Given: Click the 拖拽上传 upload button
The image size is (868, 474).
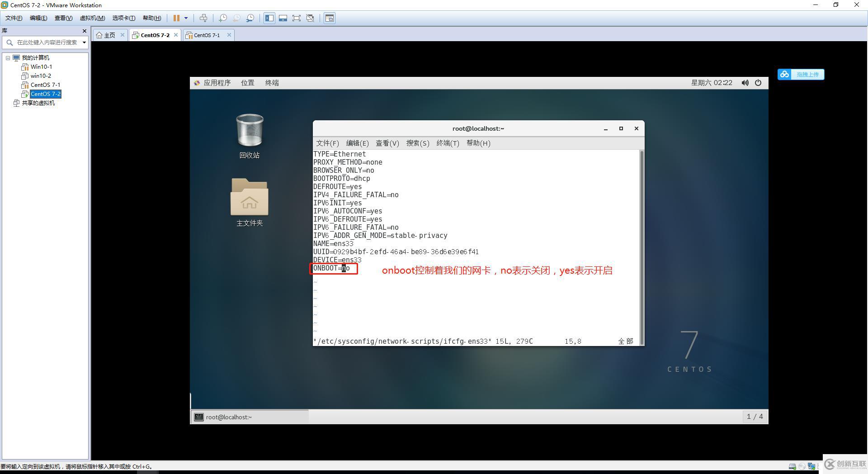Looking at the screenshot, I should [x=801, y=75].
